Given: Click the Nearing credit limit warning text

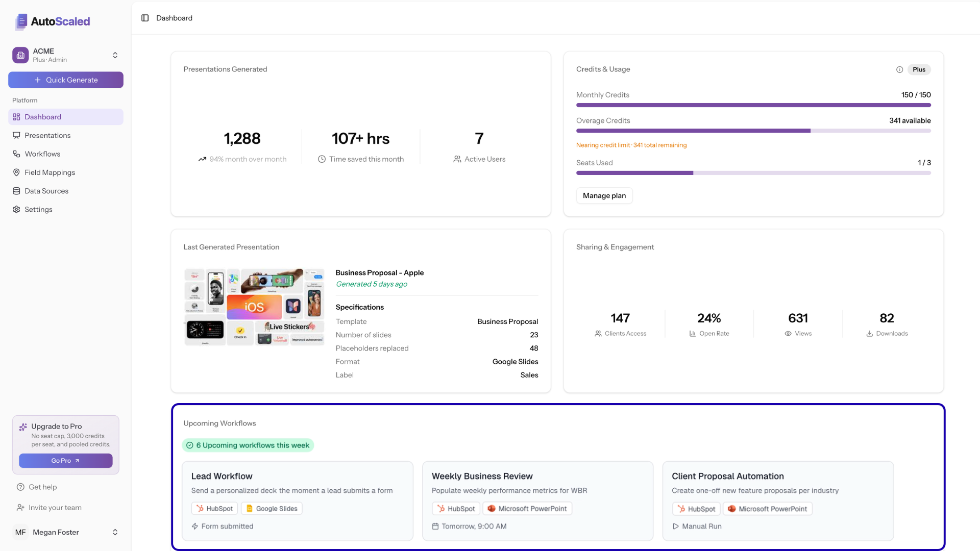Looking at the screenshot, I should (x=631, y=145).
